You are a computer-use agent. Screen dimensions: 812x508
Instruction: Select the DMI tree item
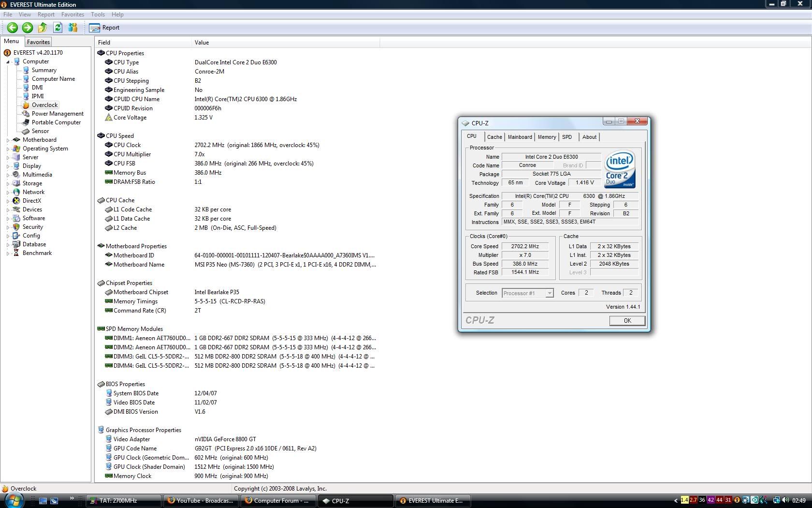(37, 88)
